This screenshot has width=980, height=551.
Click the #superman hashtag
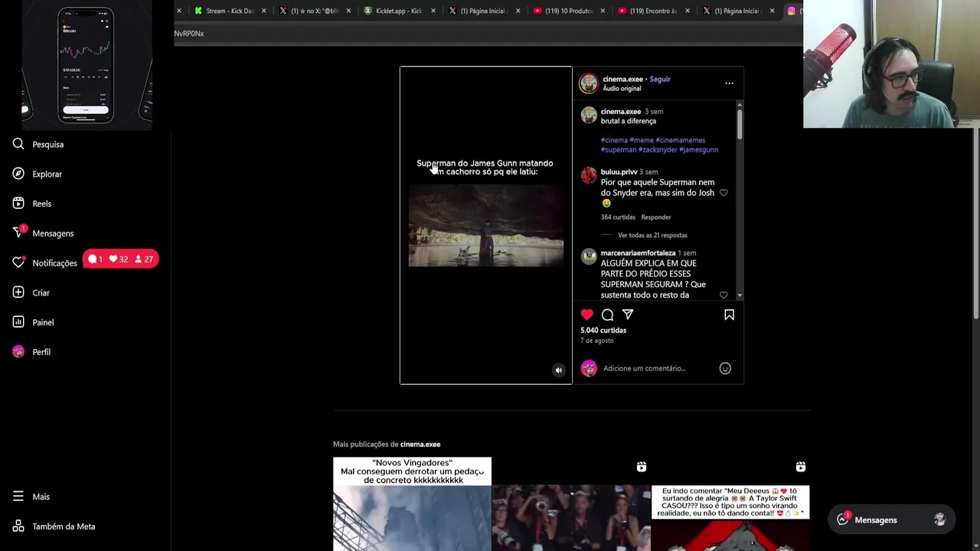tap(619, 150)
